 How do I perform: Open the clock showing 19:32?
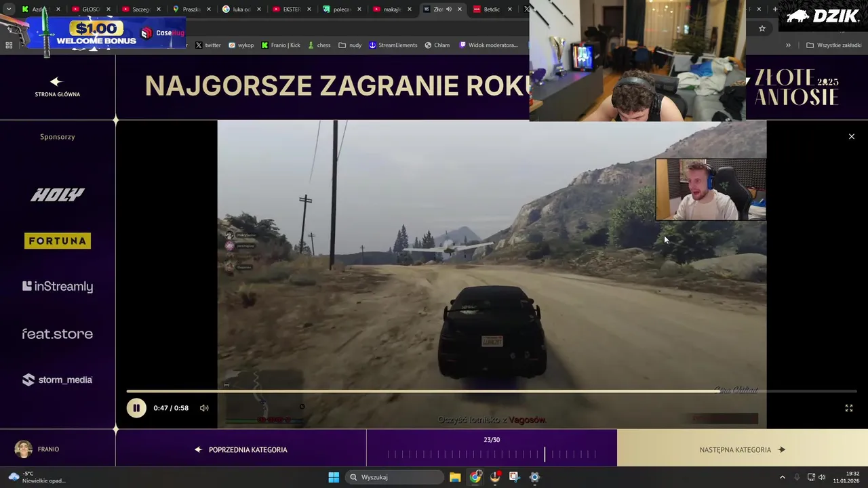pyautogui.click(x=847, y=477)
